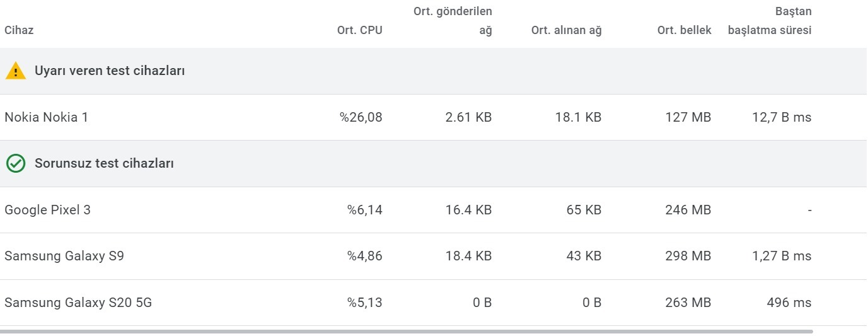Click the Ort. bellek column header
Image resolution: width=868 pixels, height=336 pixels.
click(x=684, y=30)
